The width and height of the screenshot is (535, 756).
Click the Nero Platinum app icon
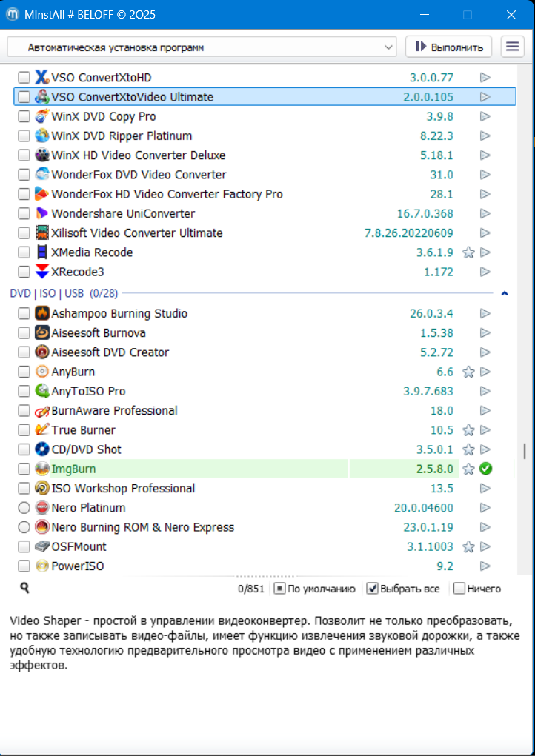42,508
